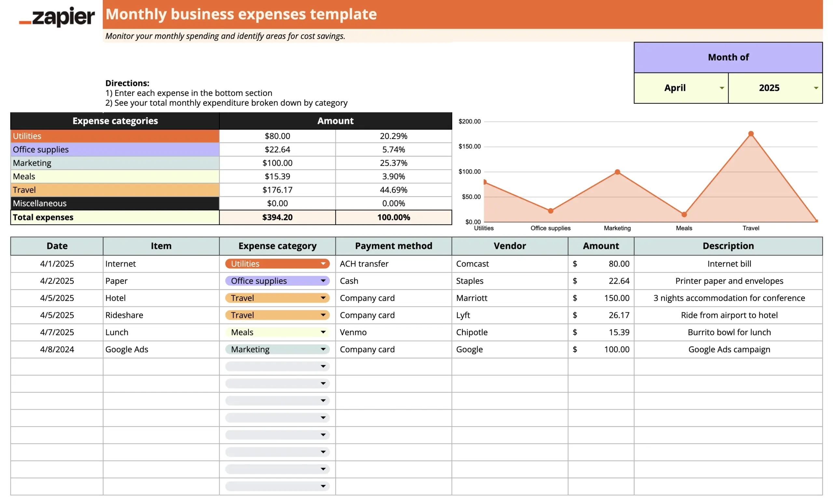833x504 pixels.
Task: Select the orange Utilities category swatch
Action: point(115,136)
